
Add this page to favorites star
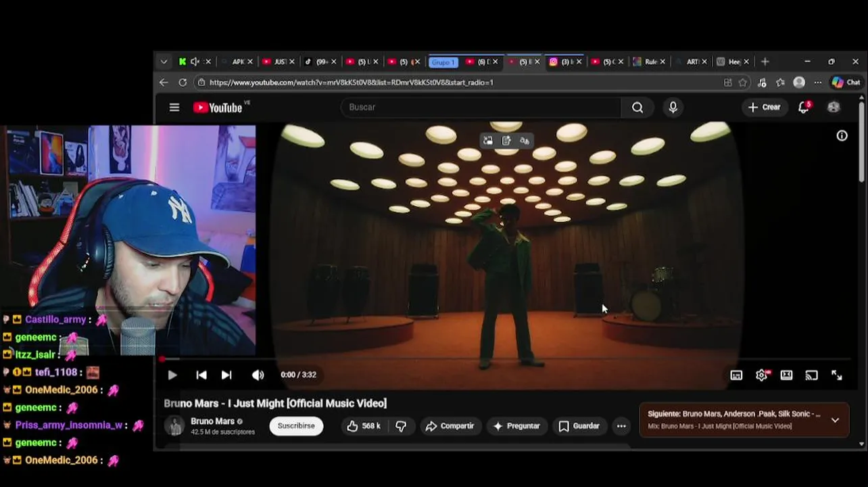(743, 83)
